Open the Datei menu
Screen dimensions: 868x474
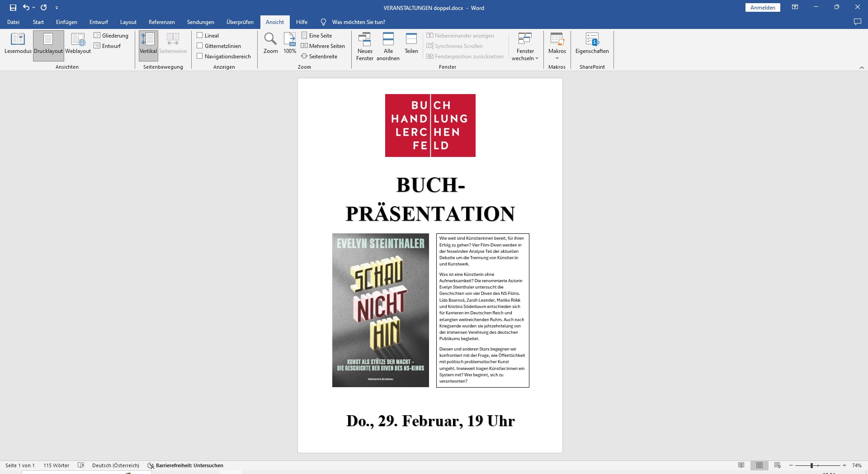coord(13,22)
